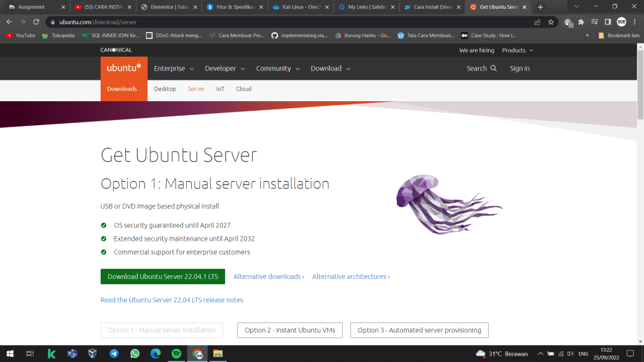The height and width of the screenshot is (362, 644).
Task: Open a new browser tab
Action: 540,7
